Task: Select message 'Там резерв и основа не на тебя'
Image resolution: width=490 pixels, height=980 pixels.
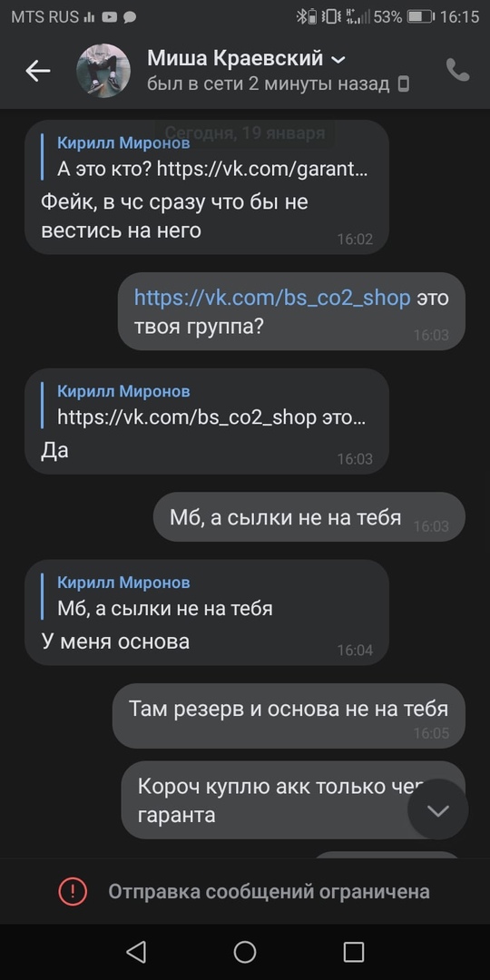Action: pos(289,716)
